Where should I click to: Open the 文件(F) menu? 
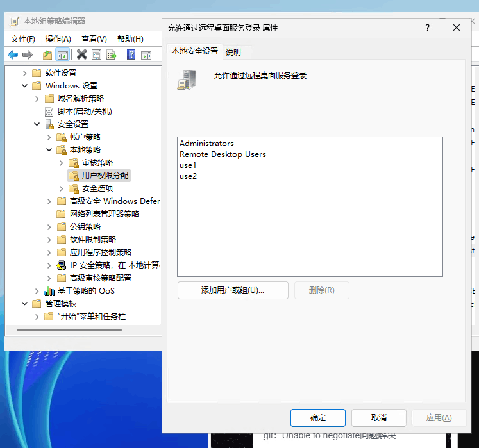(23, 39)
